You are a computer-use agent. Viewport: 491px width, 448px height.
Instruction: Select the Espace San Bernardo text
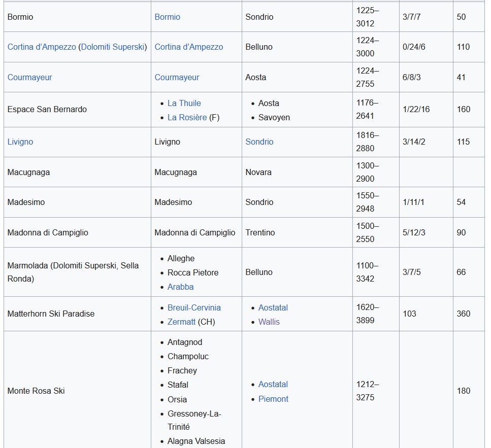tap(47, 109)
